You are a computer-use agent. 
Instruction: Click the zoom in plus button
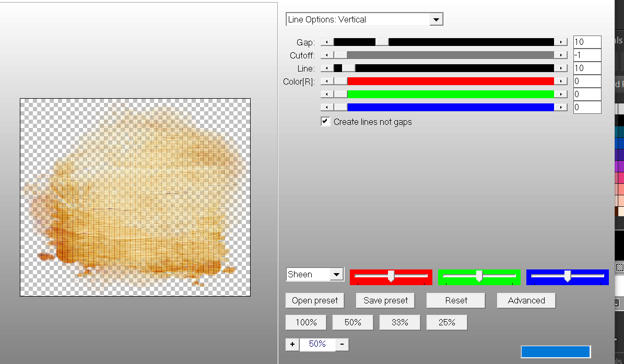pos(292,345)
